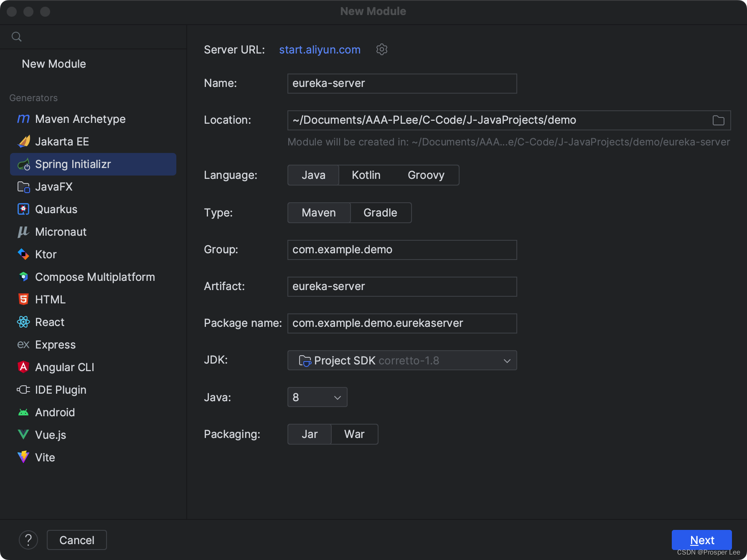Screen dimensions: 747x560
Task: Select Angular CLI generator label
Action: coord(65,367)
